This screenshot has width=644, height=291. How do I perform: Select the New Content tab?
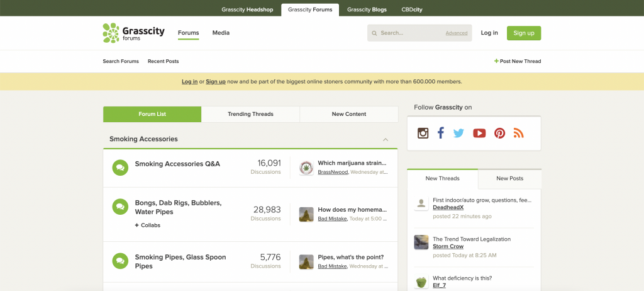coord(348,114)
